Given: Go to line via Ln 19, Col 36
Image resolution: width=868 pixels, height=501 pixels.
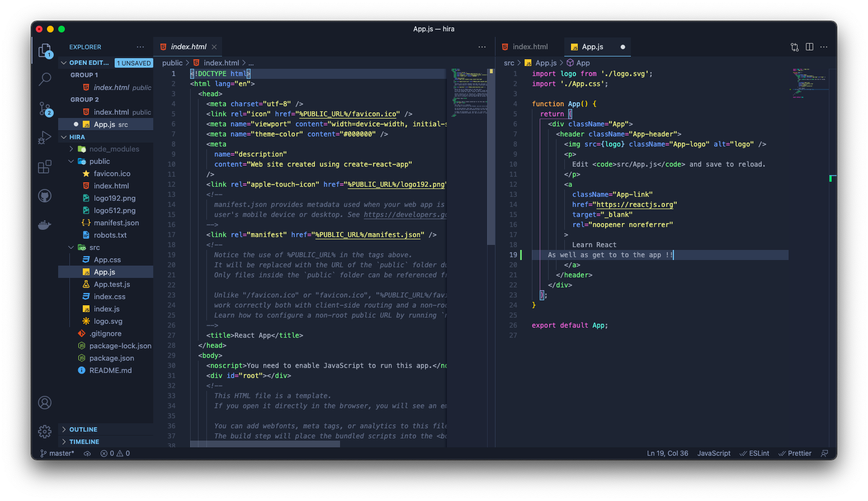Looking at the screenshot, I should [667, 453].
